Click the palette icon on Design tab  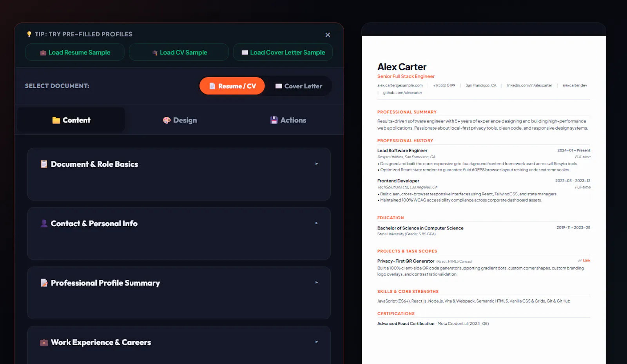click(167, 120)
